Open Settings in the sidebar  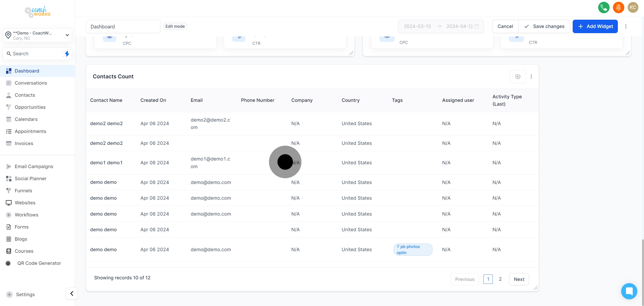25,294
